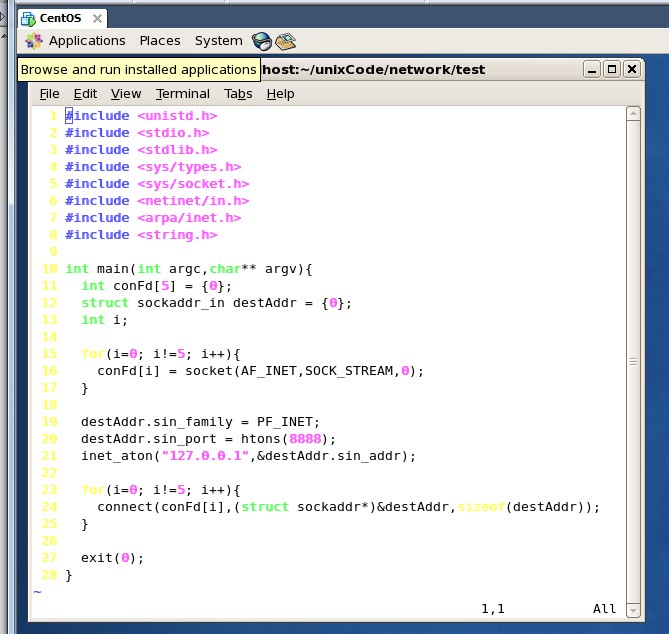Click the 'for' keyword on line 23

(x=93, y=490)
